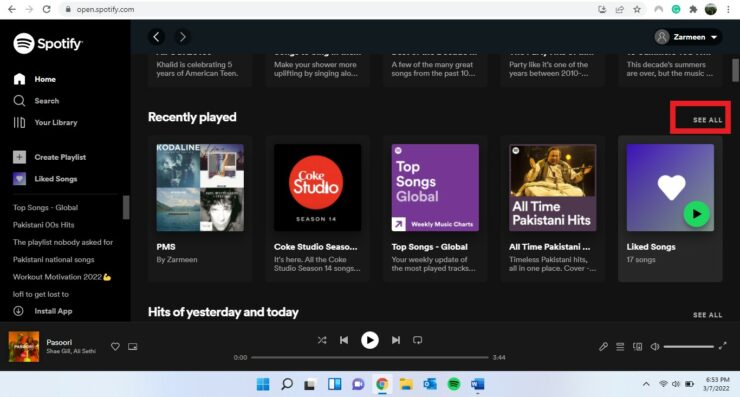Click the Install App download icon

coord(18,311)
